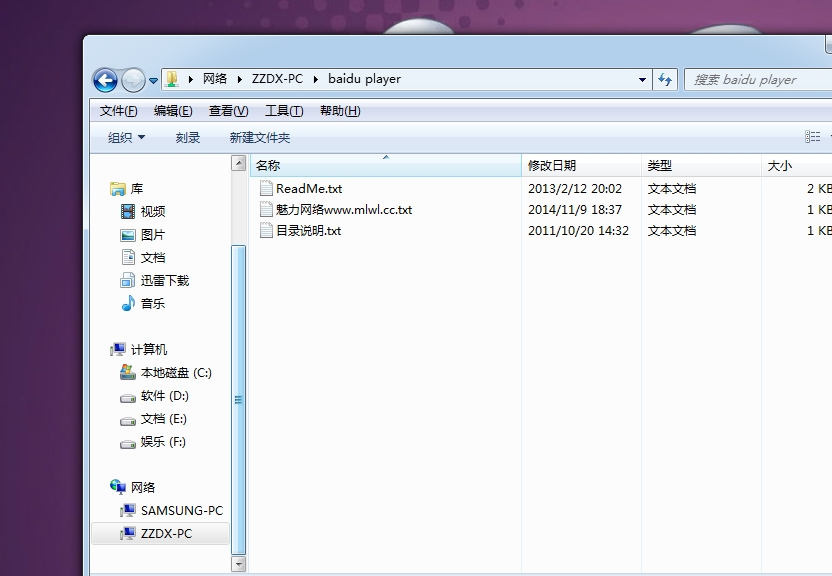832x576 pixels.
Task: Select the 魅力网络www.mlwl.cc.txt file name
Action: coord(344,210)
